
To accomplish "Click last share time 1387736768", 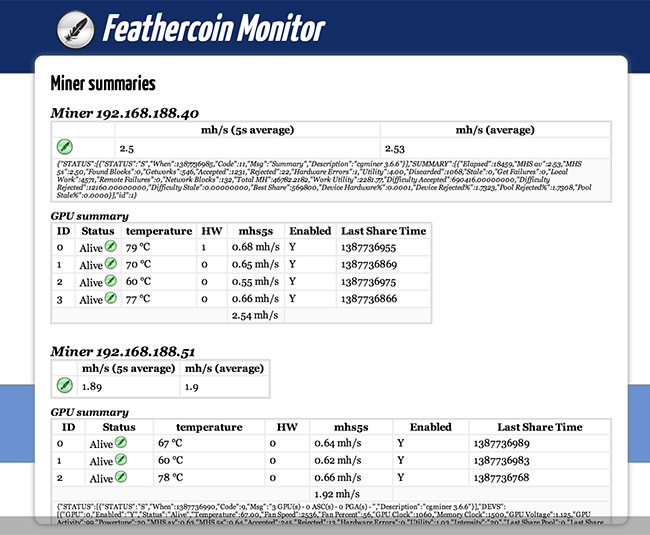I will coord(502,477).
